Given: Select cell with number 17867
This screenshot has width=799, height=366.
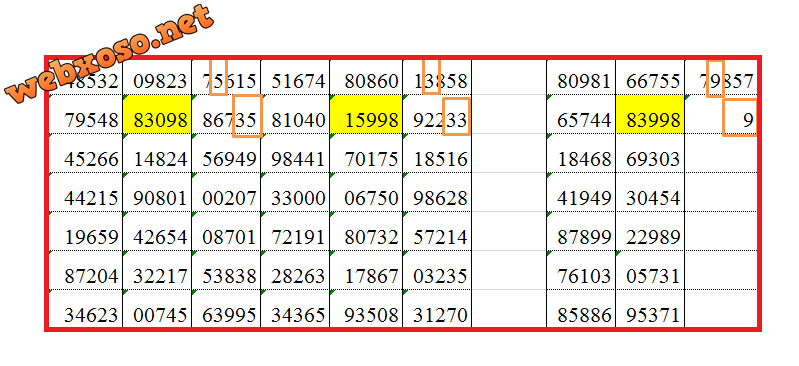Looking at the screenshot, I should 366,270.
